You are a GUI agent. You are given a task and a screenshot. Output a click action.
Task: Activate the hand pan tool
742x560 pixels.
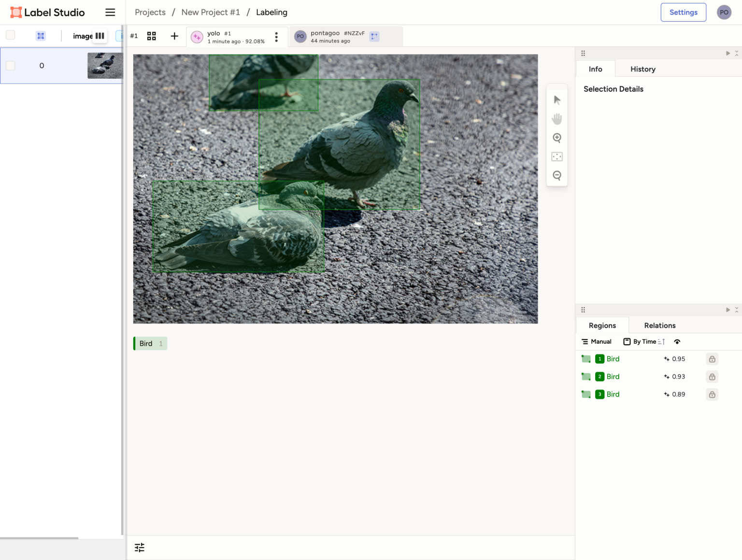click(557, 119)
